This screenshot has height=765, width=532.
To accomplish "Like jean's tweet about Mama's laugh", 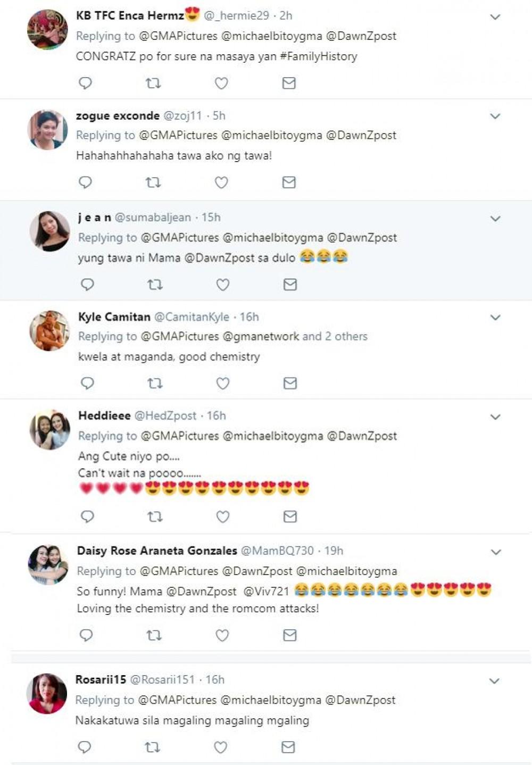I will coord(223,285).
